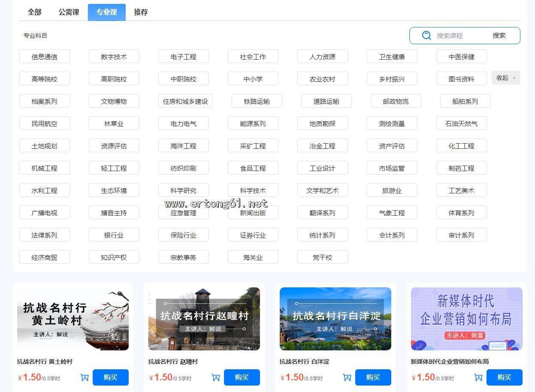Open the 公需课 tab
This screenshot has height=392, width=535.
pyautogui.click(x=69, y=12)
